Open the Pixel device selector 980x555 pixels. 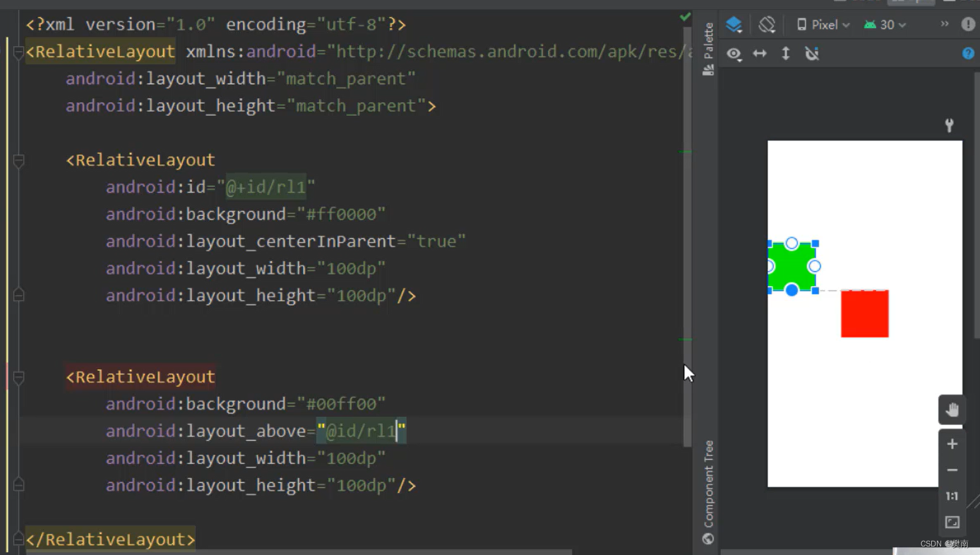click(823, 25)
